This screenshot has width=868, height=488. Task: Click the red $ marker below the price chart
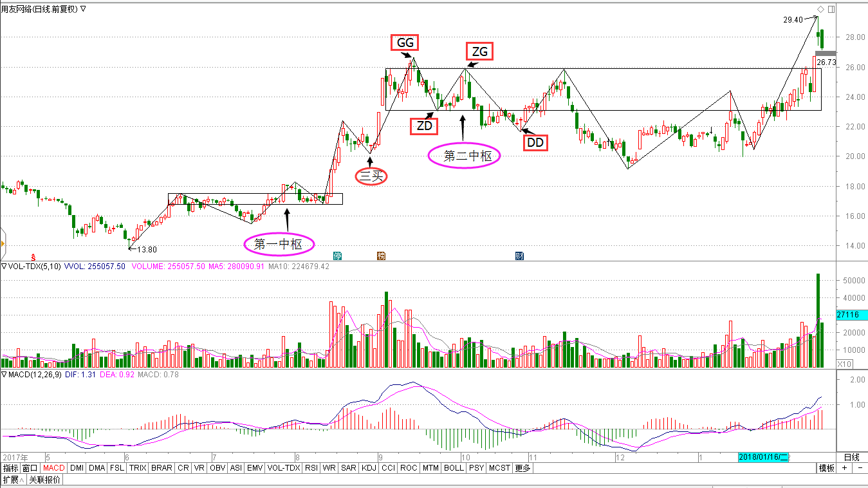(33, 256)
